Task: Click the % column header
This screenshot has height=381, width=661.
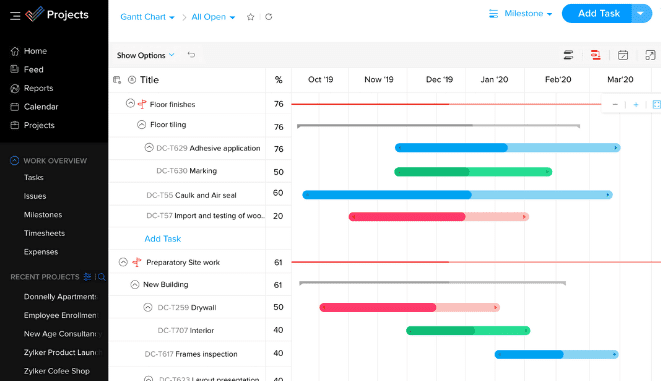Action: [x=279, y=80]
